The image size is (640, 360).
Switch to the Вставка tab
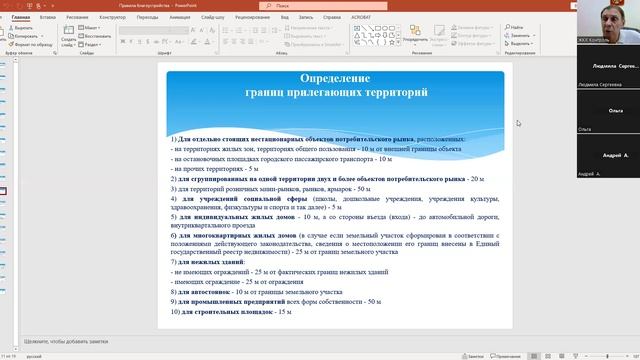[48, 17]
